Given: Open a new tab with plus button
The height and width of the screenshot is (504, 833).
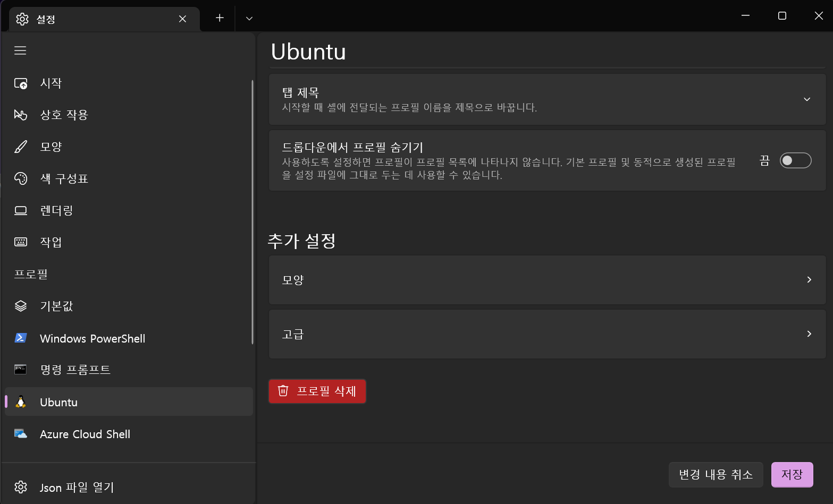Looking at the screenshot, I should tap(220, 18).
